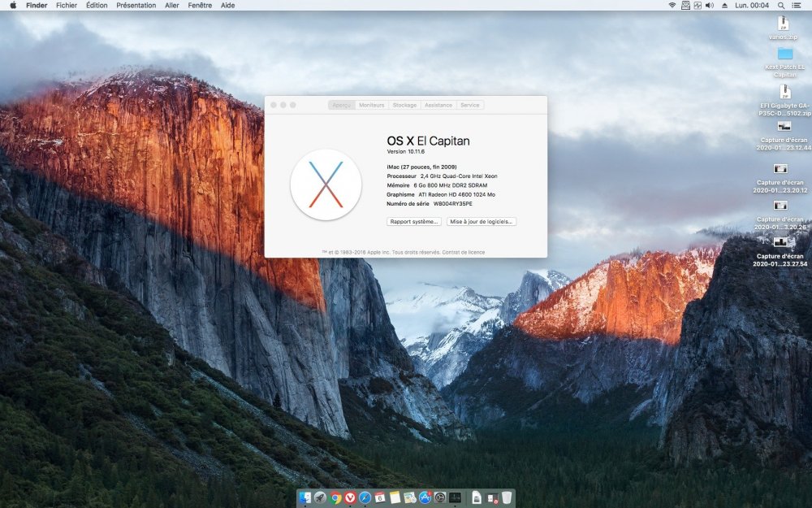The image size is (812, 508).
Task: Close the About This Mac window
Action: click(274, 105)
